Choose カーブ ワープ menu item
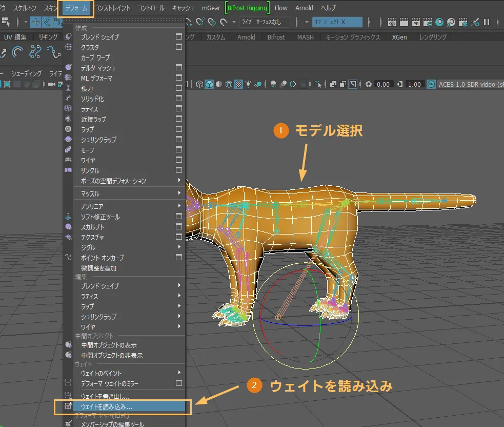 [x=129, y=57]
